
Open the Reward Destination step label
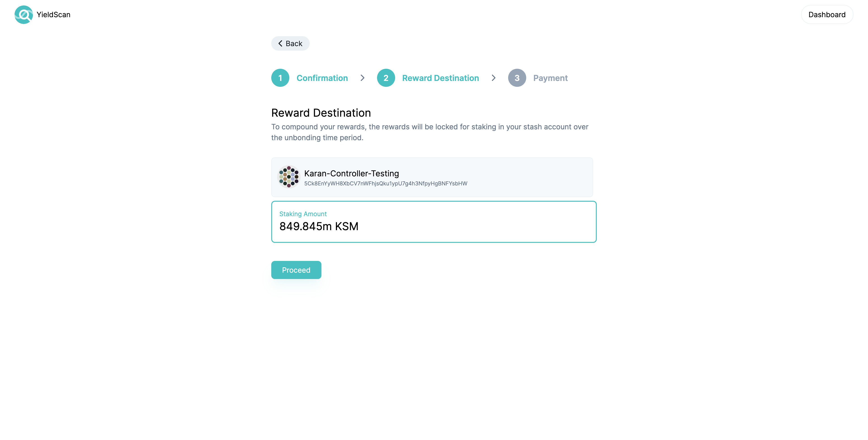coord(440,78)
